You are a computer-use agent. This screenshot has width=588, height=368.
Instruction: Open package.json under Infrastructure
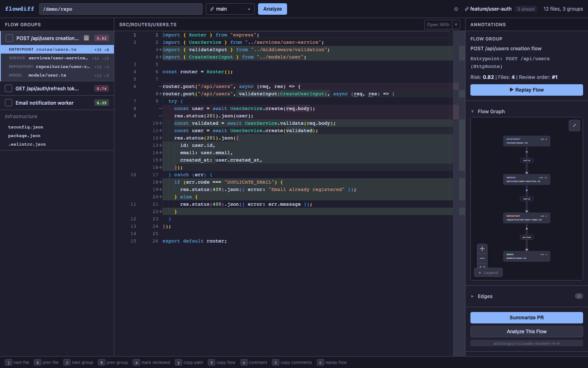coord(24,136)
